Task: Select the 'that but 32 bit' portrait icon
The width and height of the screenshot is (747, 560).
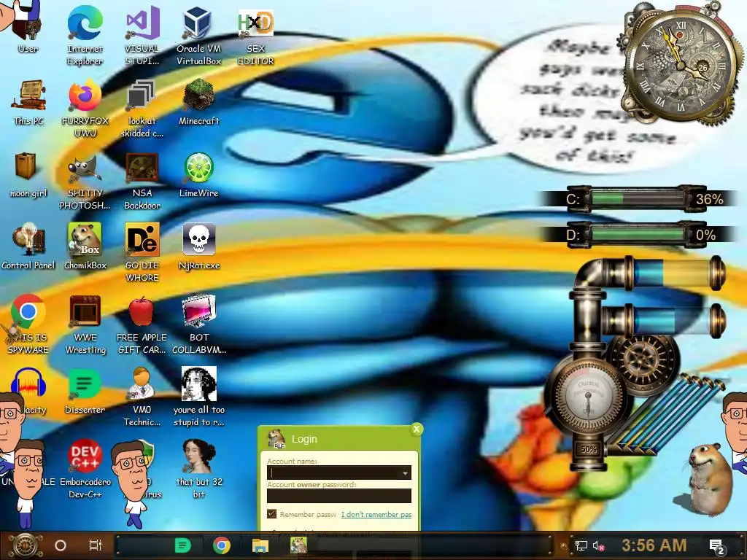Action: coord(198,469)
